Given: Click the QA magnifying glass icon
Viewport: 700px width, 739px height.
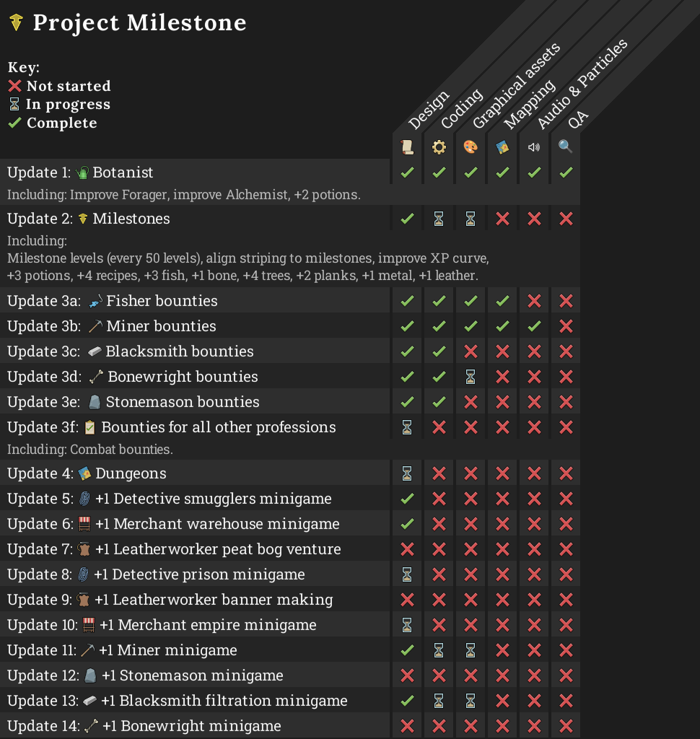Looking at the screenshot, I should coord(566,147).
